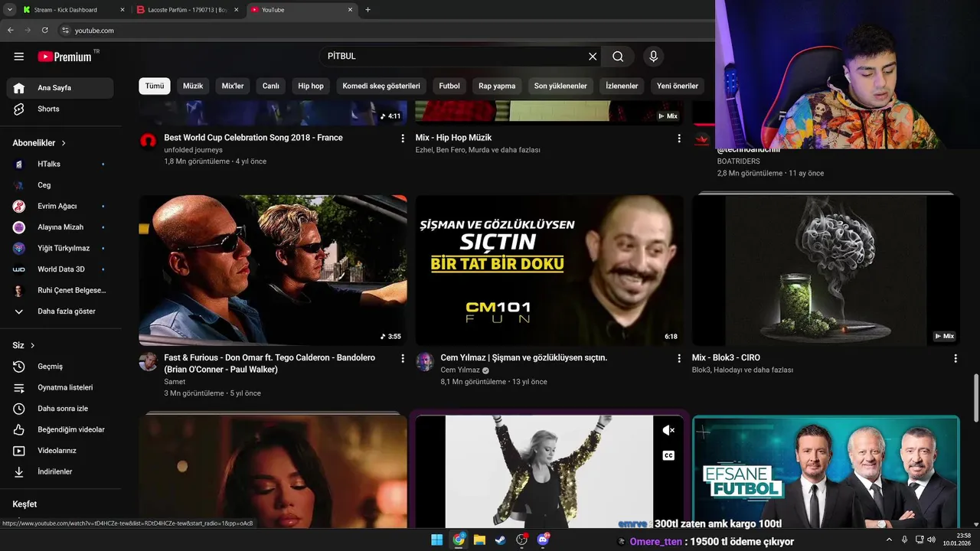Click the İzlenenler chip
This screenshot has height=551, width=980.
(622, 86)
